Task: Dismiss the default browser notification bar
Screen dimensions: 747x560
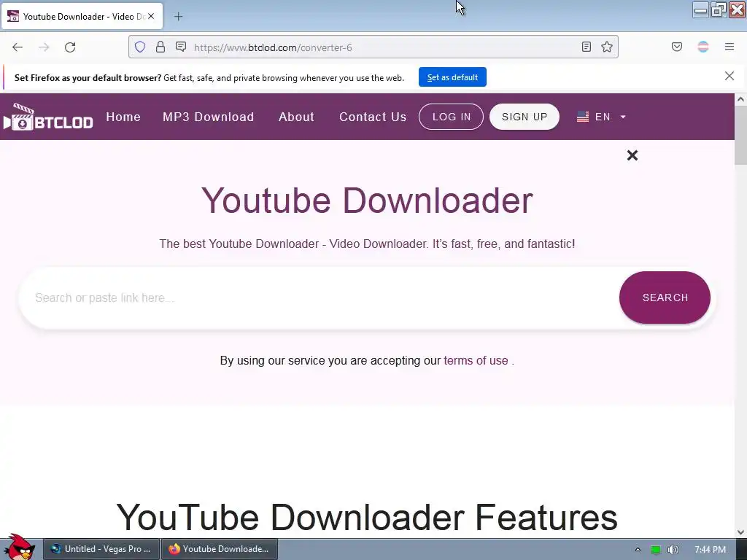Action: pos(729,76)
